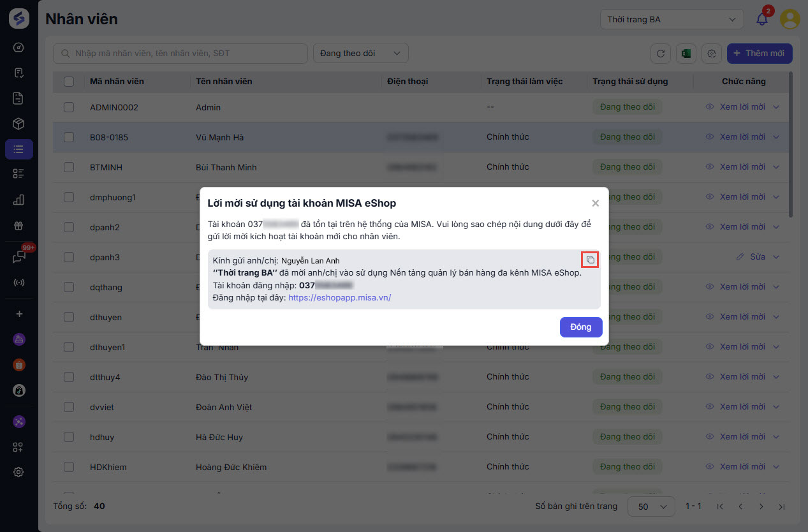Export employees to Excel

[686, 54]
